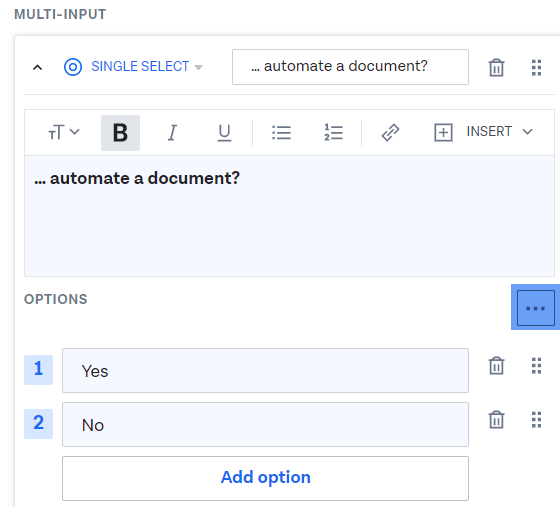This screenshot has width=560, height=507.
Task: Delete the No option
Action: (496, 420)
